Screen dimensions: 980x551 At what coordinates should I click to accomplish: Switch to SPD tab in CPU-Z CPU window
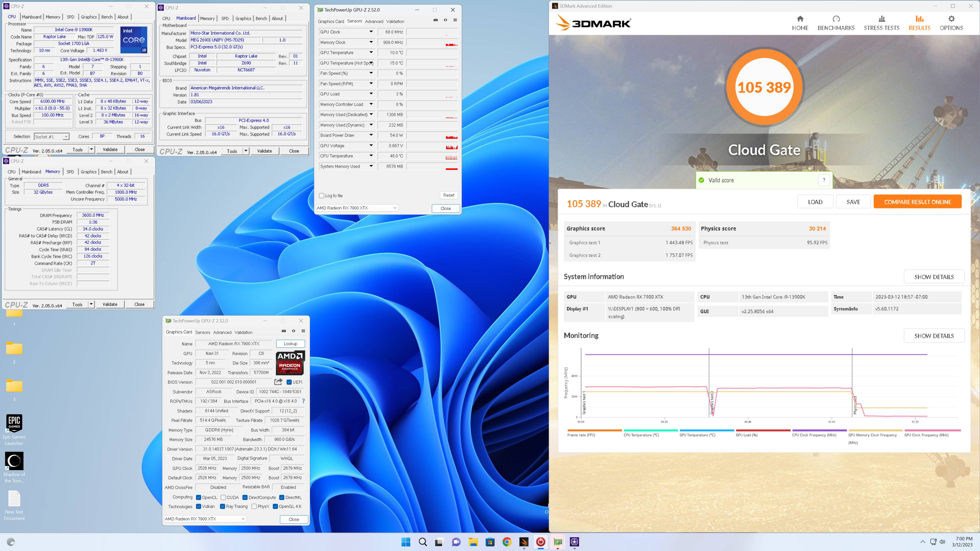(x=70, y=17)
